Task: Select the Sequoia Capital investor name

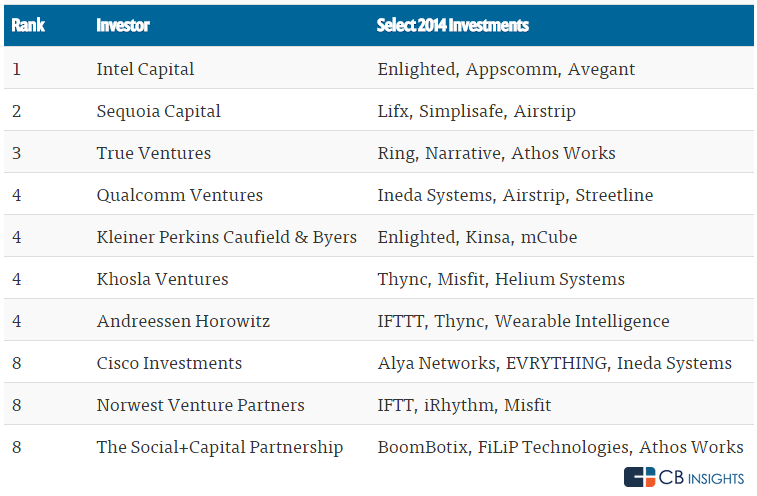Action: (x=159, y=111)
